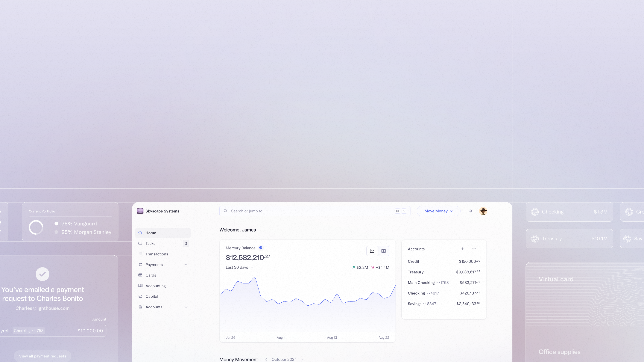Switch Mercury Balance to table view

pos(383,251)
